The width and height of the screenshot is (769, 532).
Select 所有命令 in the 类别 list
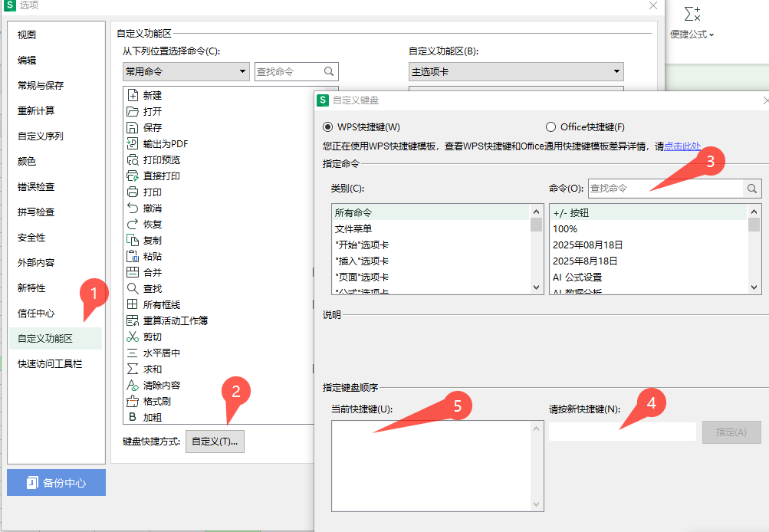(x=431, y=213)
